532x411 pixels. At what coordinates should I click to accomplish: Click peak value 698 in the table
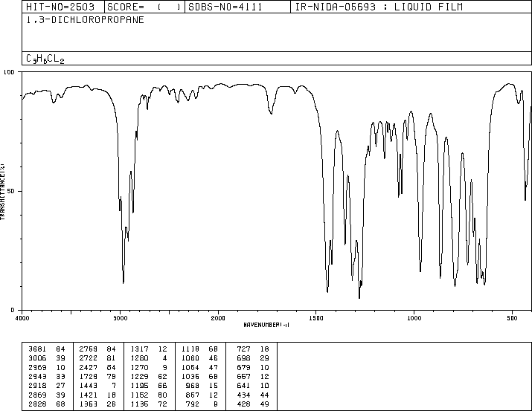click(x=243, y=357)
